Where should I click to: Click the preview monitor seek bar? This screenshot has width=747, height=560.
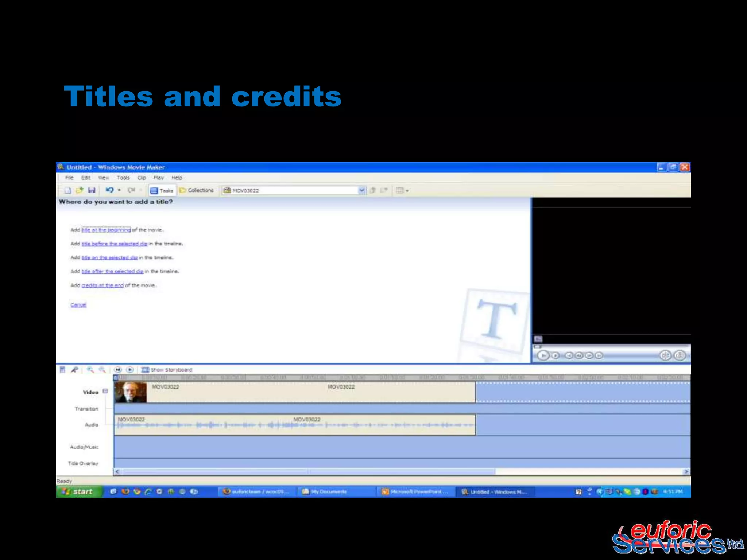[612, 346]
